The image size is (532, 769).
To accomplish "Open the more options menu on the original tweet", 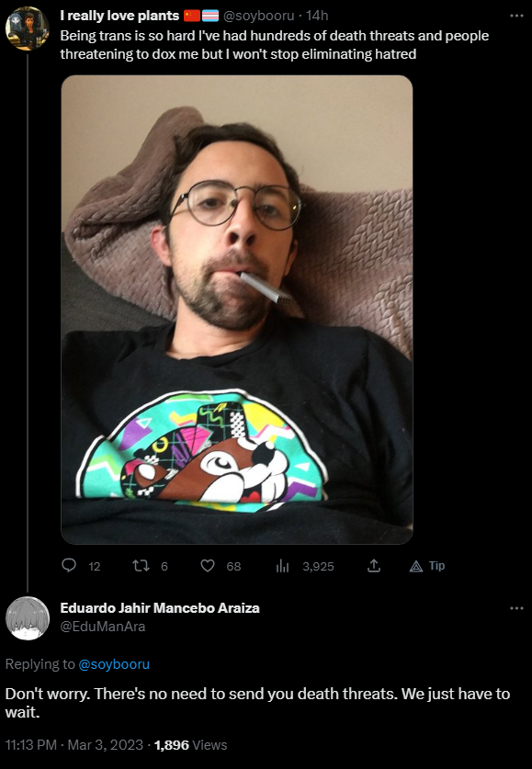I will click(x=516, y=16).
